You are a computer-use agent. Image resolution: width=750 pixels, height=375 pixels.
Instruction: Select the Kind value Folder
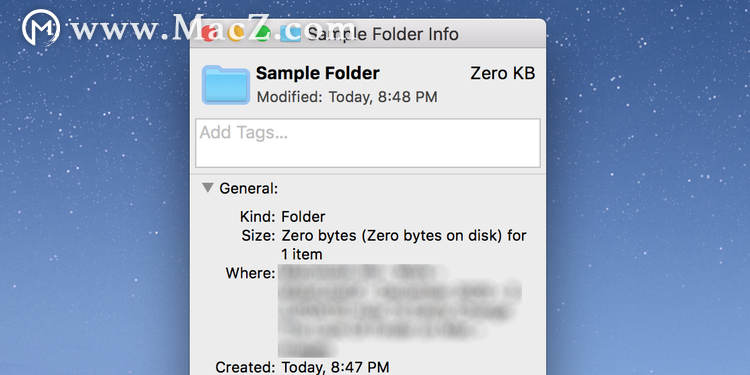click(303, 217)
